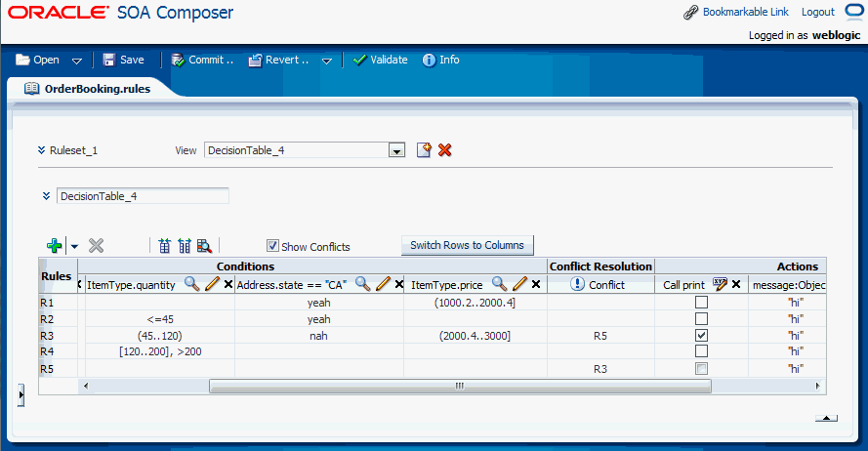
Task: Check Call print box for rule R1
Action: 701,303
